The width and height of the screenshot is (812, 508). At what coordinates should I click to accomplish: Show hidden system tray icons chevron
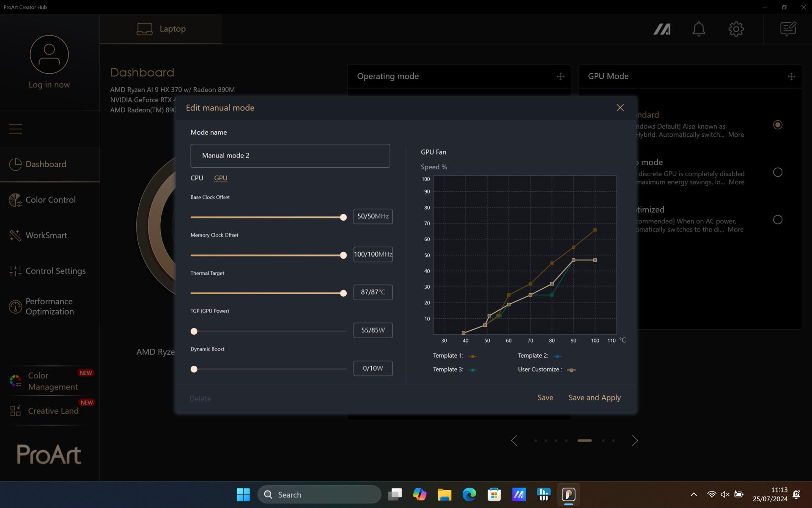click(694, 494)
